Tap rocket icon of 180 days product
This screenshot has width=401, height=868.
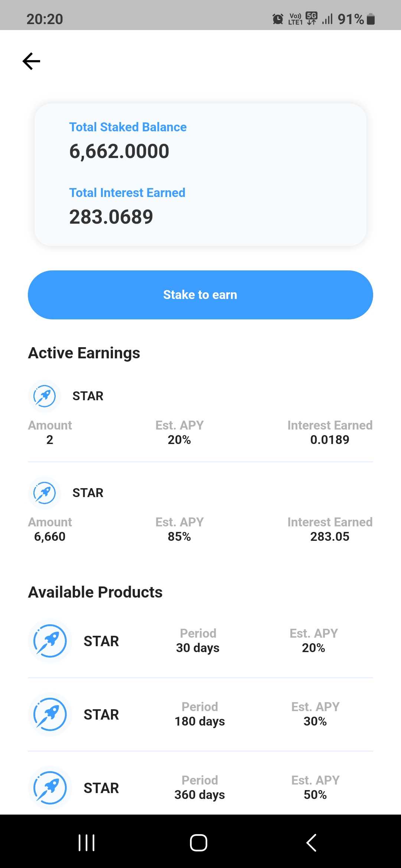pos(50,714)
